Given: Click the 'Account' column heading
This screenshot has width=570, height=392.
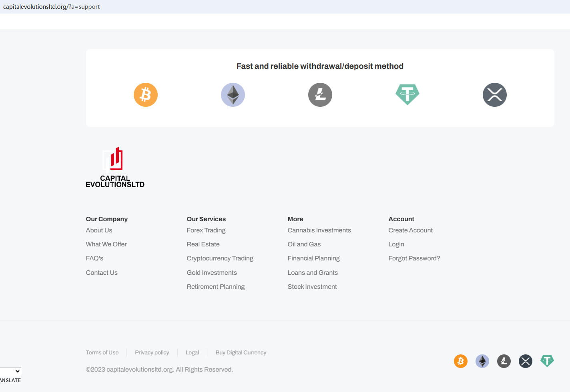Looking at the screenshot, I should pos(401,219).
